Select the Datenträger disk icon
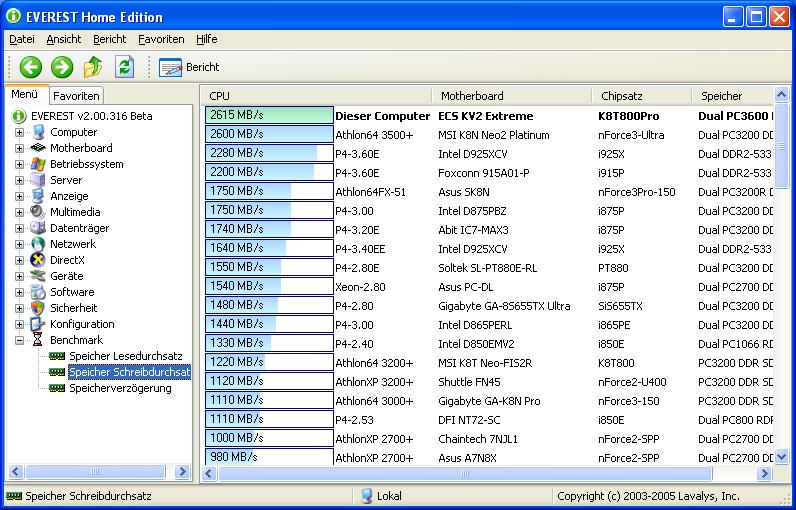Viewport: 796px width, 510px height. click(x=38, y=228)
